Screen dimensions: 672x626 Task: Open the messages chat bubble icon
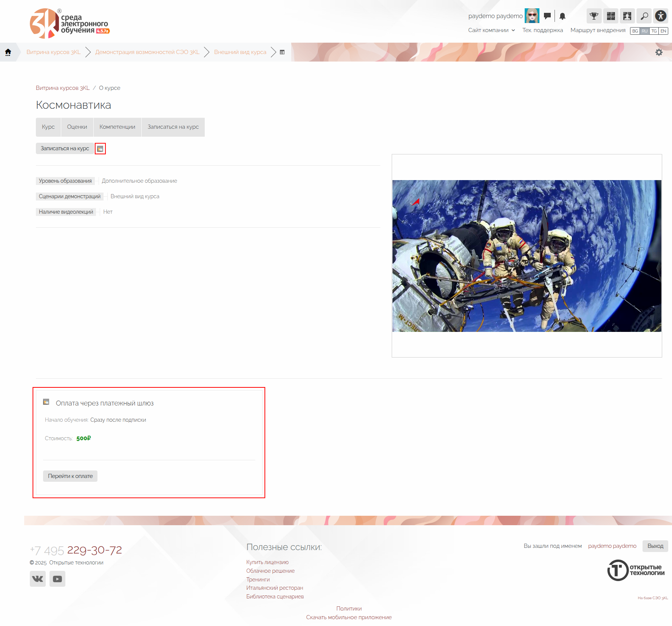click(x=547, y=16)
